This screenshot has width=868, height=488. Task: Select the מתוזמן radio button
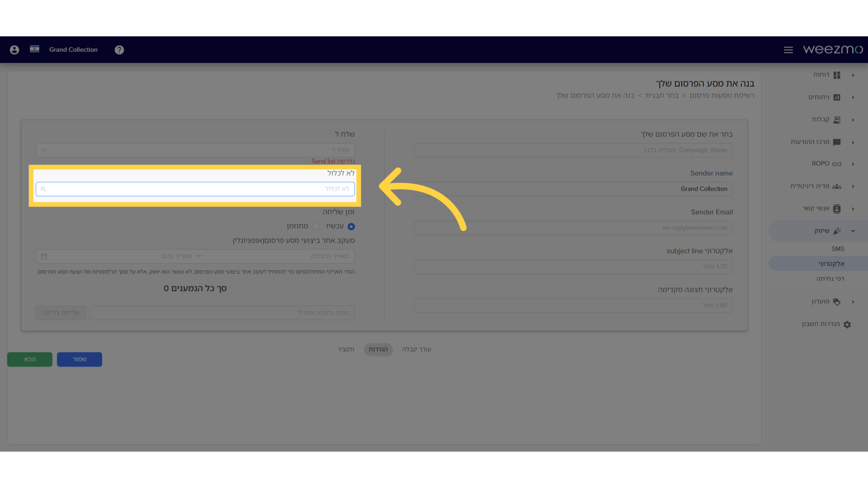click(316, 226)
